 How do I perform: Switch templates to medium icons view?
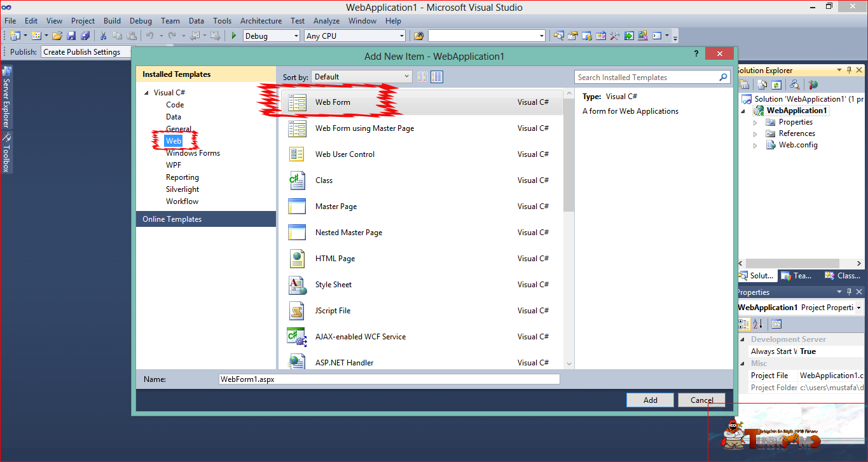click(437, 77)
